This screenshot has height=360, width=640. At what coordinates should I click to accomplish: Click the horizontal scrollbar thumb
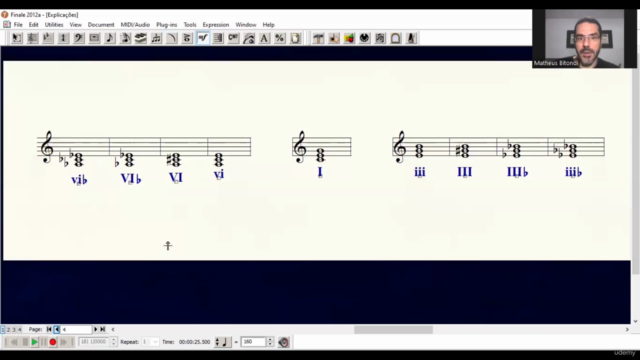[393, 329]
